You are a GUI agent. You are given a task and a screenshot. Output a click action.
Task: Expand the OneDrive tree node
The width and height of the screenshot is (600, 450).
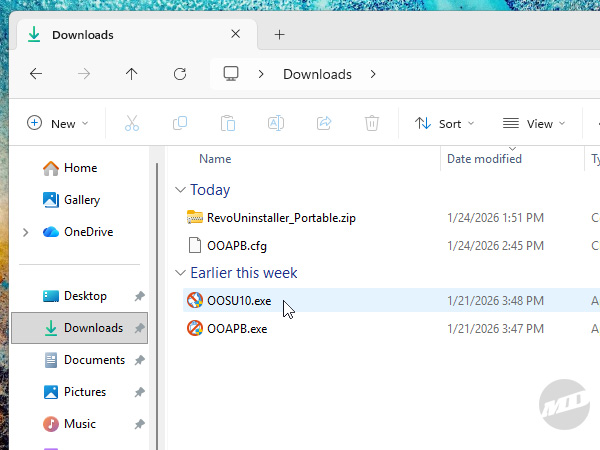[x=25, y=232]
